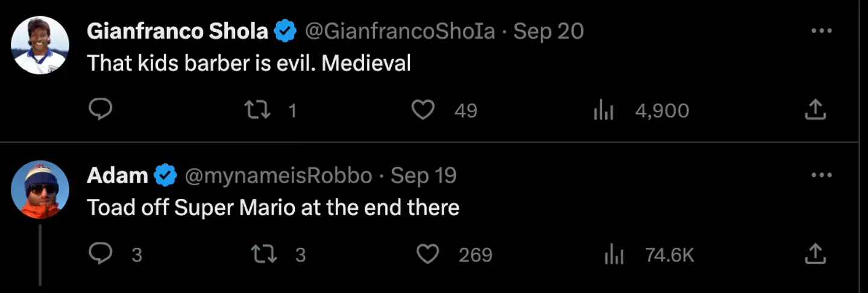Viewport: 868px width, 293px height.
Task: Share Gianfranco Shola's tweet
Action: tap(815, 110)
